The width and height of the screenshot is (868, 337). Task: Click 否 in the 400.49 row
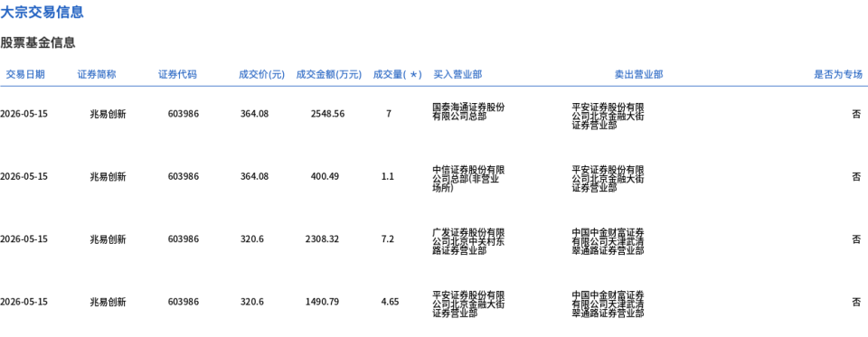click(856, 176)
